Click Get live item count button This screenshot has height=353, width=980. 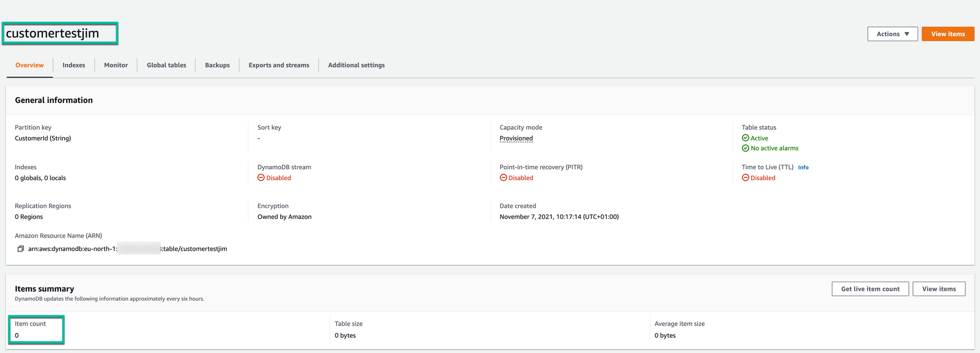(x=870, y=289)
